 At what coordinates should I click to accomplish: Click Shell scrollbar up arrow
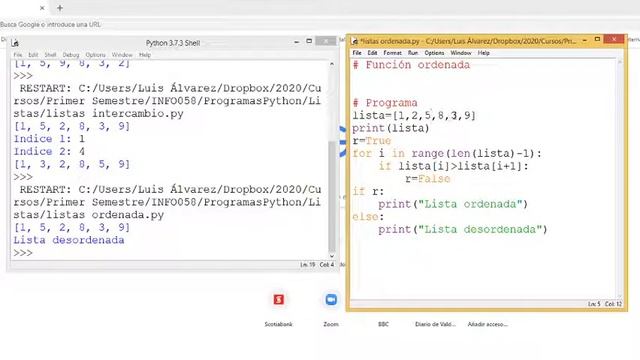(332, 64)
